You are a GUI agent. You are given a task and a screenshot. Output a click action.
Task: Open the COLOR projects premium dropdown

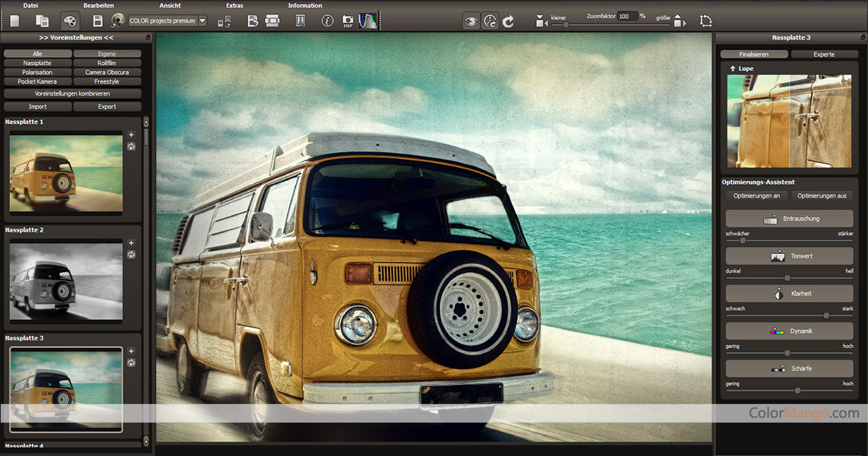pos(167,21)
